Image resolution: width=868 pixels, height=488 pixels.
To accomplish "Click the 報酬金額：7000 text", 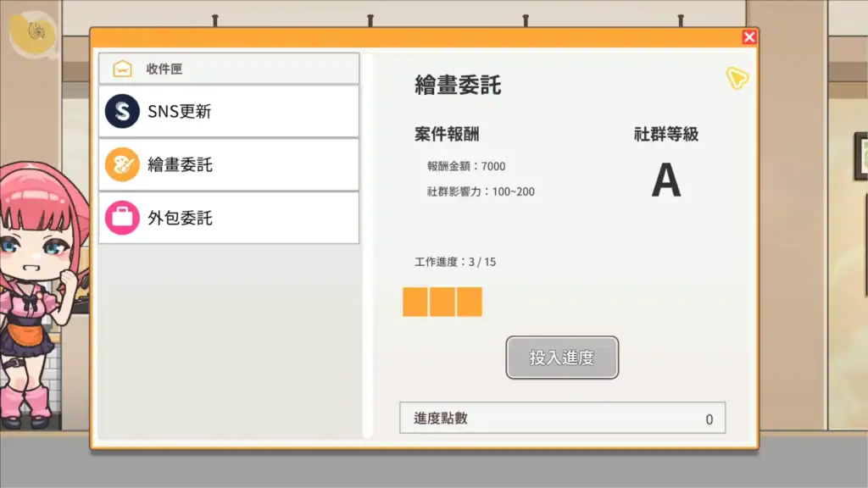I will coord(466,166).
